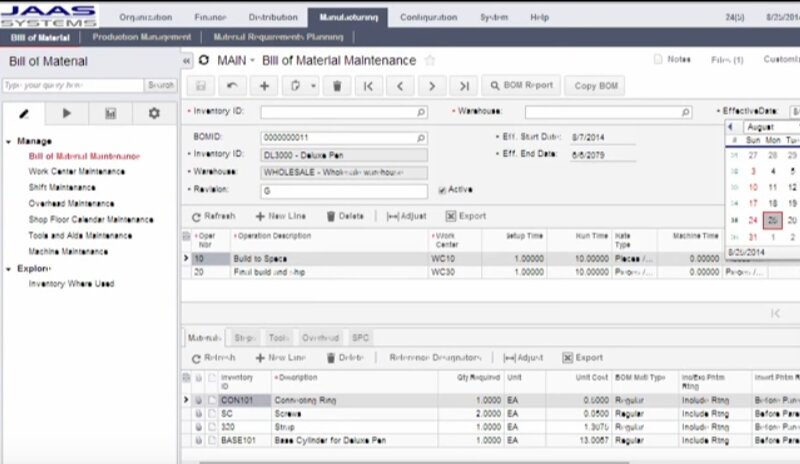Collapse the Manage tree section
800x464 pixels.
8,141
